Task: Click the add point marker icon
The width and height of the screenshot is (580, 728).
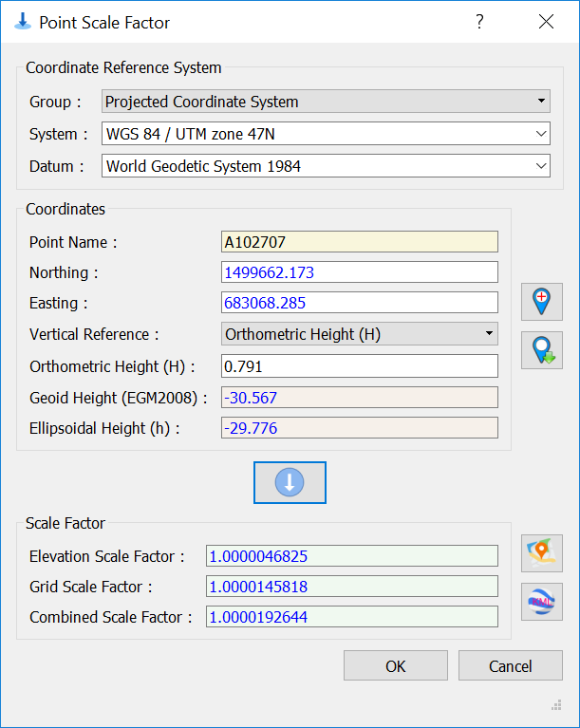Action: [x=541, y=302]
